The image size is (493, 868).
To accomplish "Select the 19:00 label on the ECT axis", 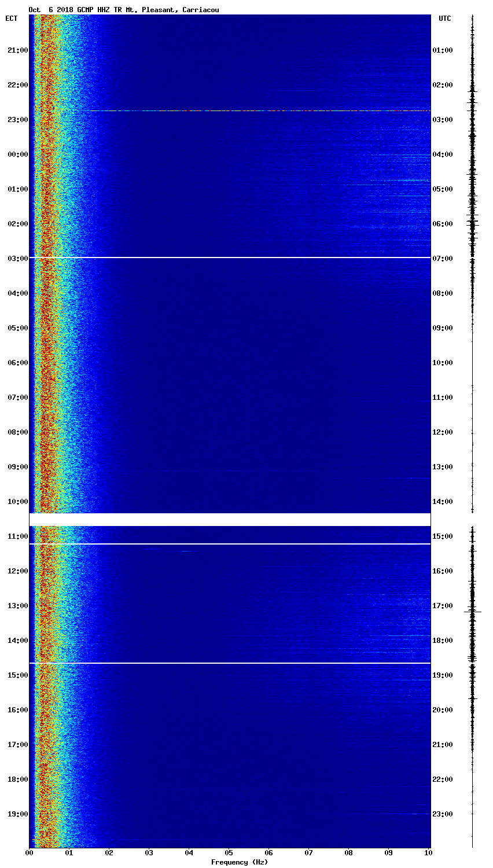I will click(x=17, y=814).
